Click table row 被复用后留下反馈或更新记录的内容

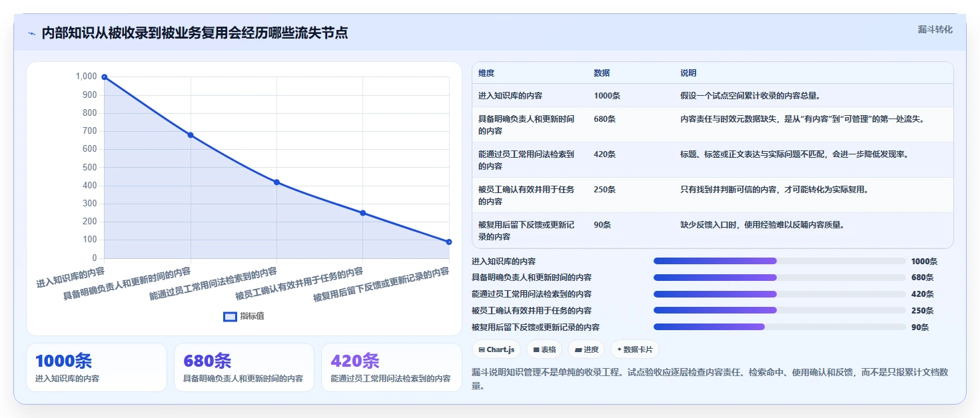pos(712,230)
